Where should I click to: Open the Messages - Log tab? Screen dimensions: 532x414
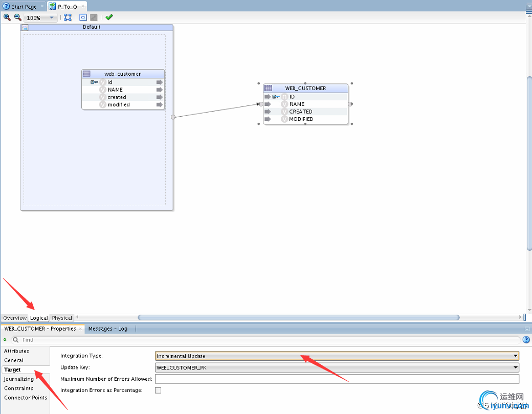(x=107, y=329)
